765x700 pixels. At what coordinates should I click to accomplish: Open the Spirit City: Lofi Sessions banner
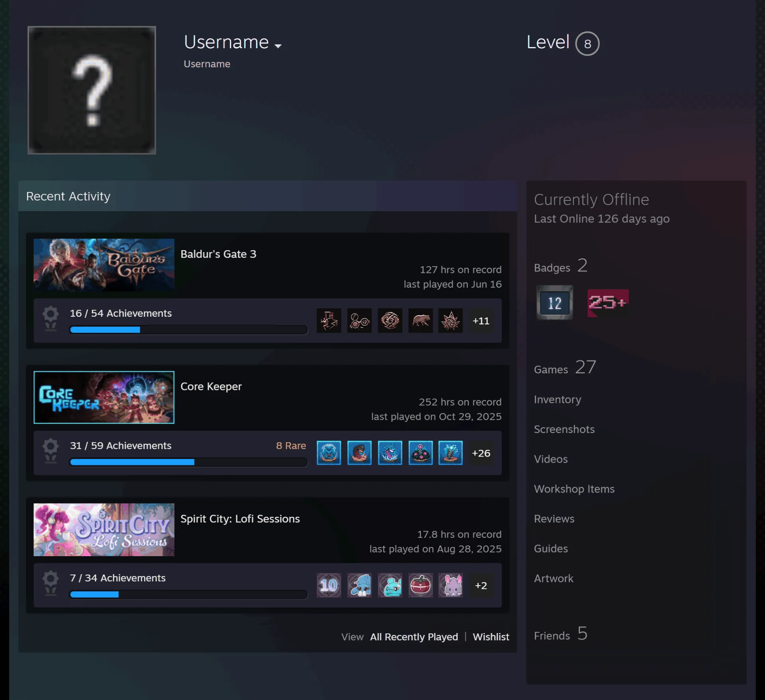click(104, 529)
